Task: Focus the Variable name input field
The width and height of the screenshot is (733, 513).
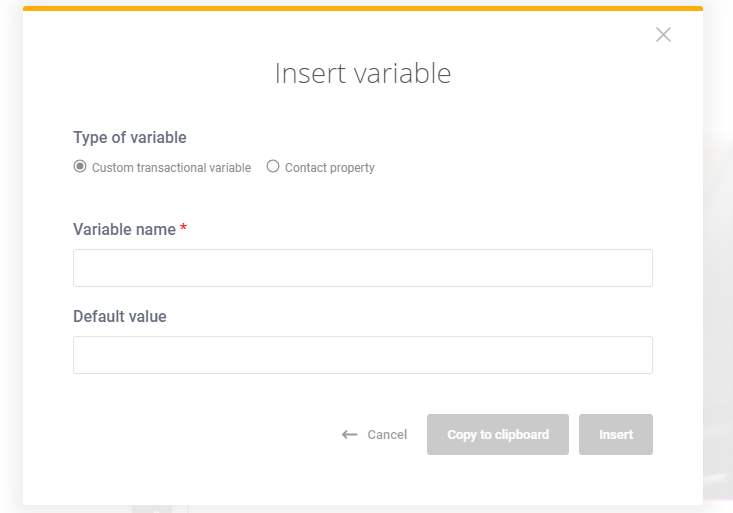Action: tap(363, 268)
